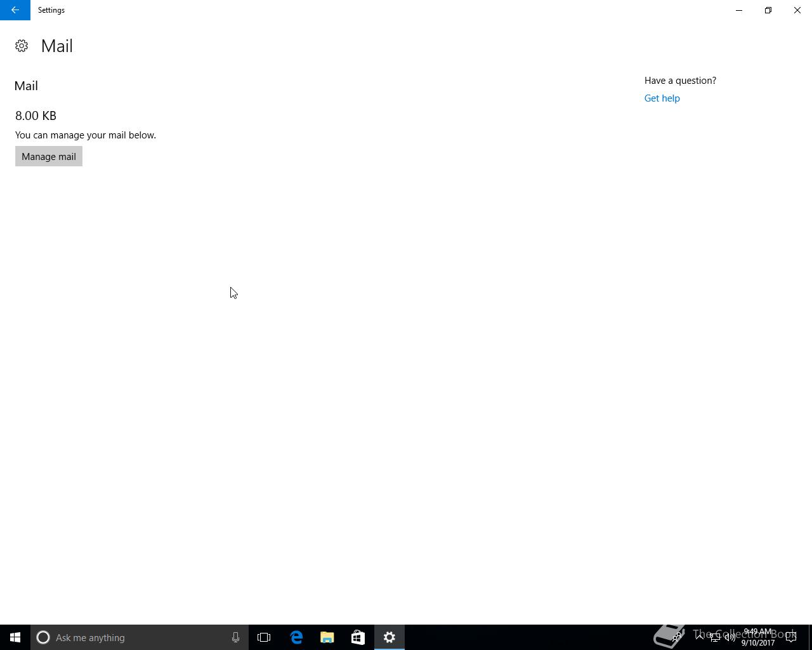The image size is (812, 650).
Task: Show hidden system tray icons
Action: (x=700, y=637)
